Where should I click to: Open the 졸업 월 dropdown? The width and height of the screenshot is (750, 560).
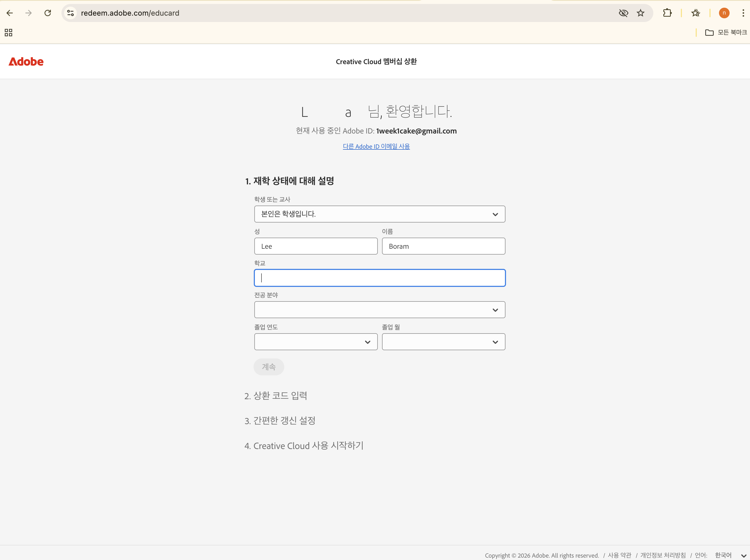443,342
